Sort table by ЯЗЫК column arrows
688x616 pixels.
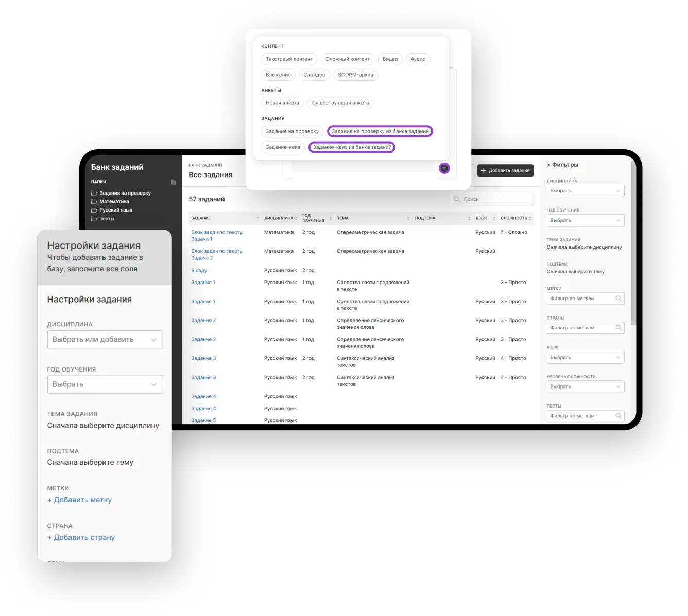point(494,218)
